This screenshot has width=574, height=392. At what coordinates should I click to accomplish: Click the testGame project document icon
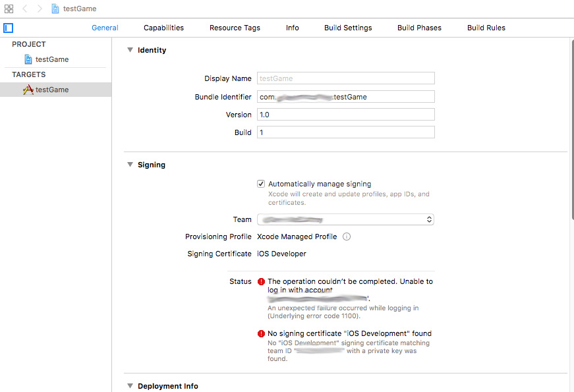28,59
